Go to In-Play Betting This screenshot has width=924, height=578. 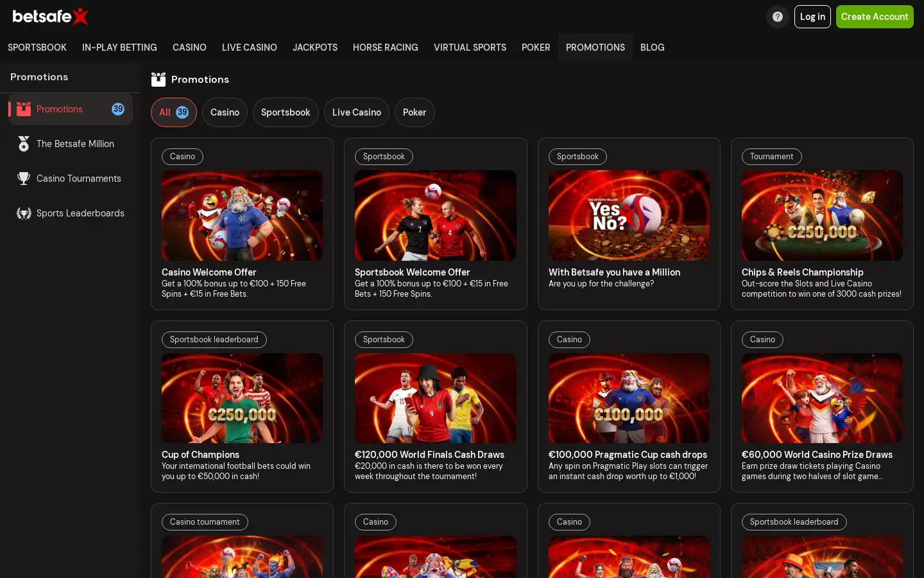click(x=119, y=48)
